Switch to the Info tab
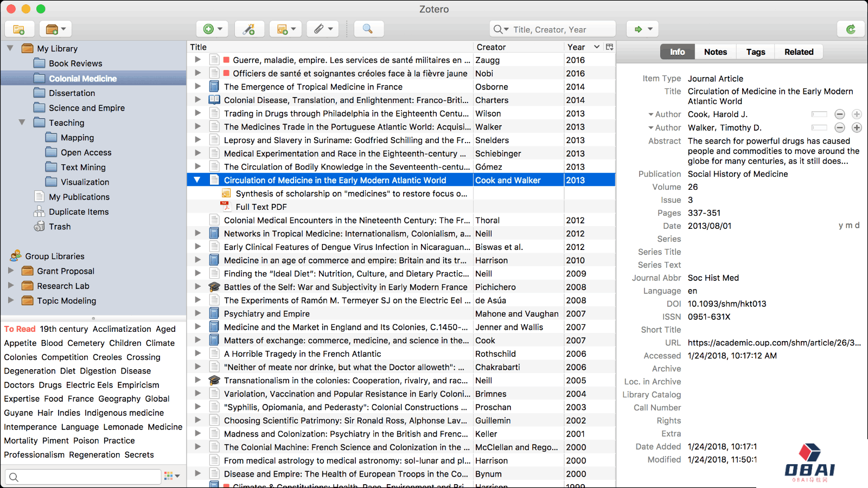 (x=678, y=52)
